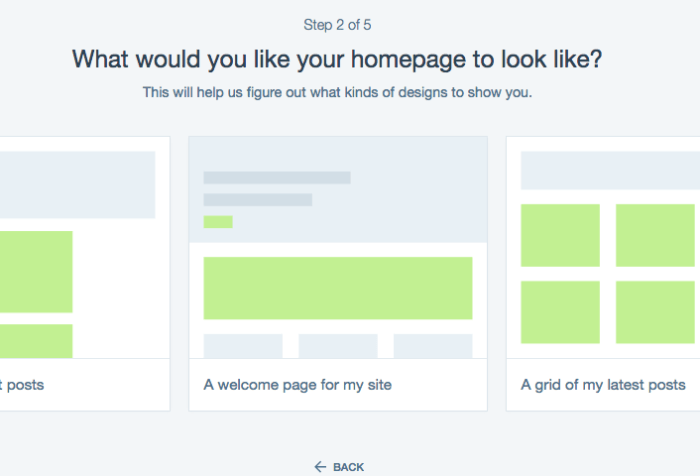Click the welcome page layout preview header area
The image size is (700, 476).
pos(338,190)
